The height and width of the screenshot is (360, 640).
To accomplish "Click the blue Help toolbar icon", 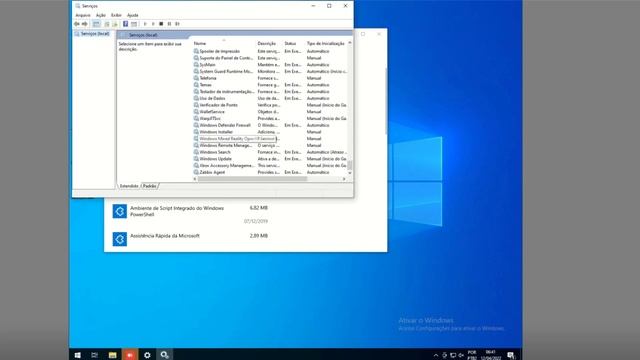I will coord(126,24).
